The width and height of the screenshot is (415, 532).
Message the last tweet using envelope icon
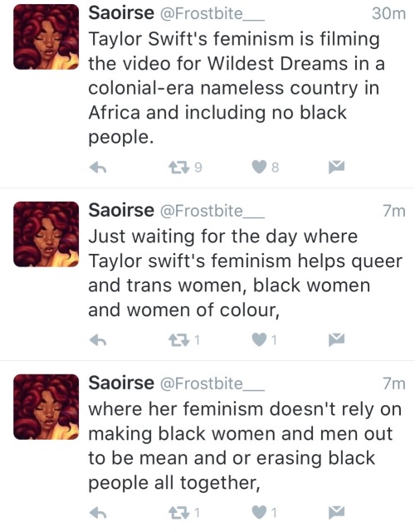[x=337, y=512]
